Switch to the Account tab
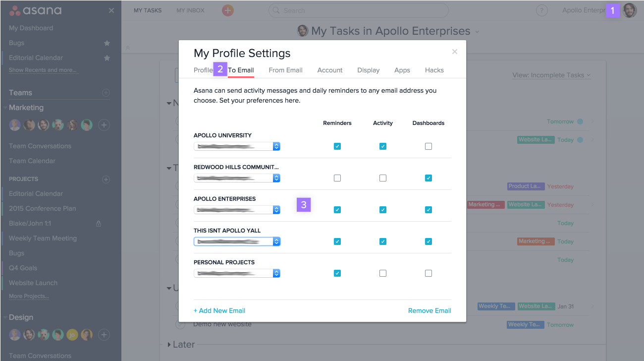644x361 pixels. click(330, 70)
